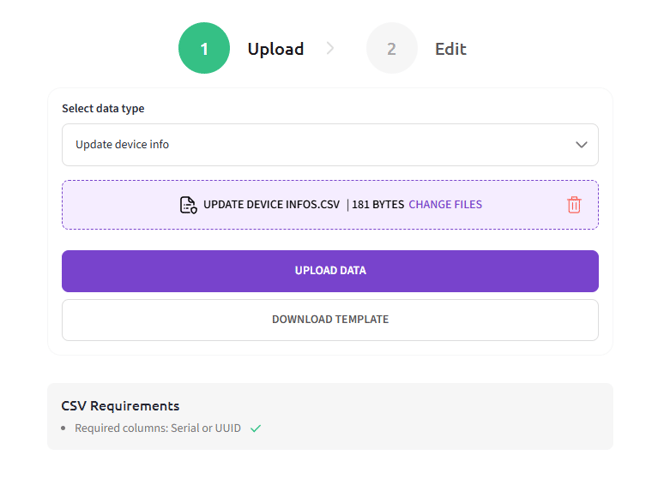Viewport: 670px width, 497px height.
Task: Click the DOWNLOAD TEMPLATE button
Action: click(330, 320)
